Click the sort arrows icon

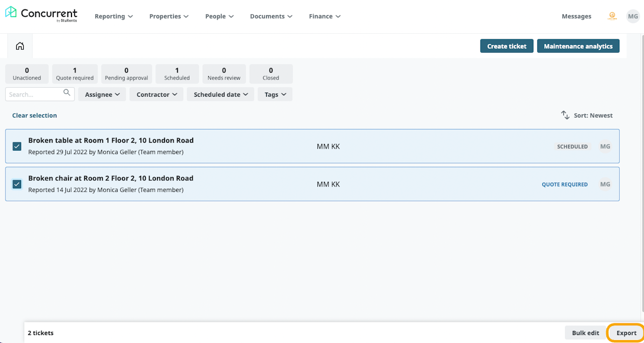click(566, 115)
